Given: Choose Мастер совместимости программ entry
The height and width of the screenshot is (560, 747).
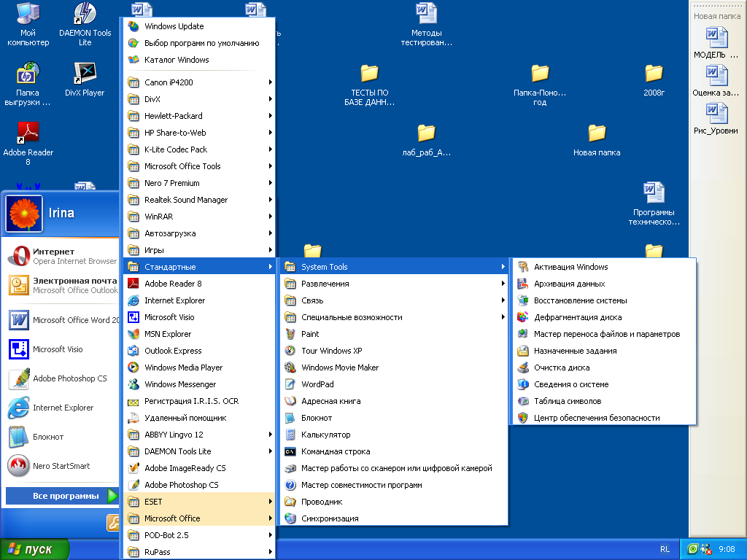Looking at the screenshot, I should (394, 485).
